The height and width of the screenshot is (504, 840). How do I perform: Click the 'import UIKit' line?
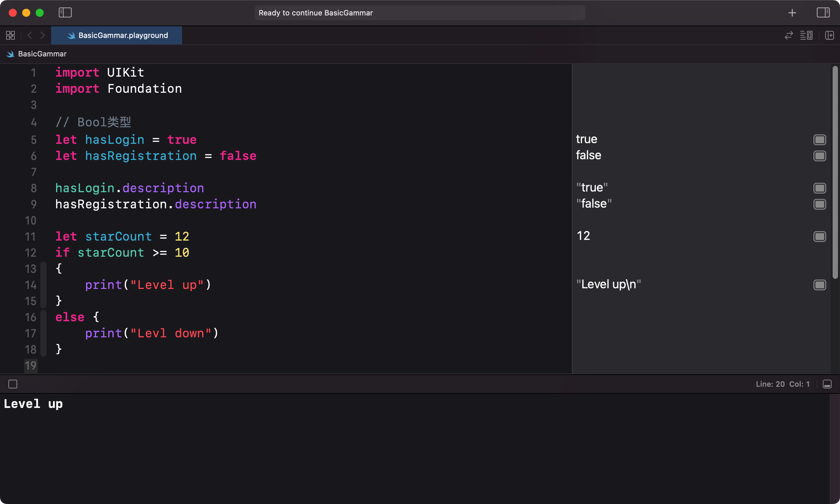[100, 73]
